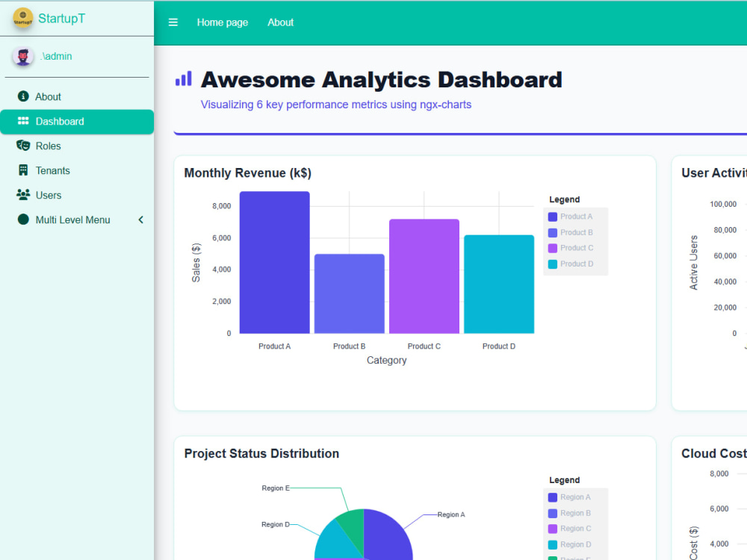Click the Product C revenue bar
This screenshot has height=560, width=747.
[424, 276]
